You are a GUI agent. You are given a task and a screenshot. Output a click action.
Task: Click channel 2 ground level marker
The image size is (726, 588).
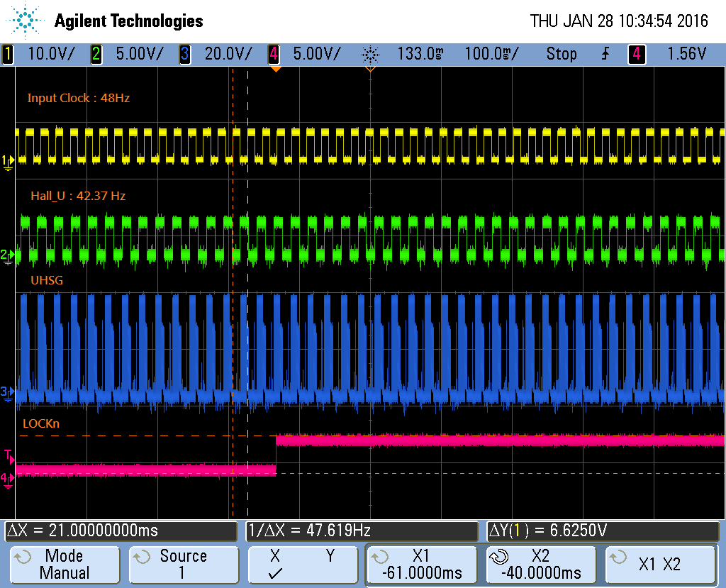pyautogui.click(x=7, y=256)
